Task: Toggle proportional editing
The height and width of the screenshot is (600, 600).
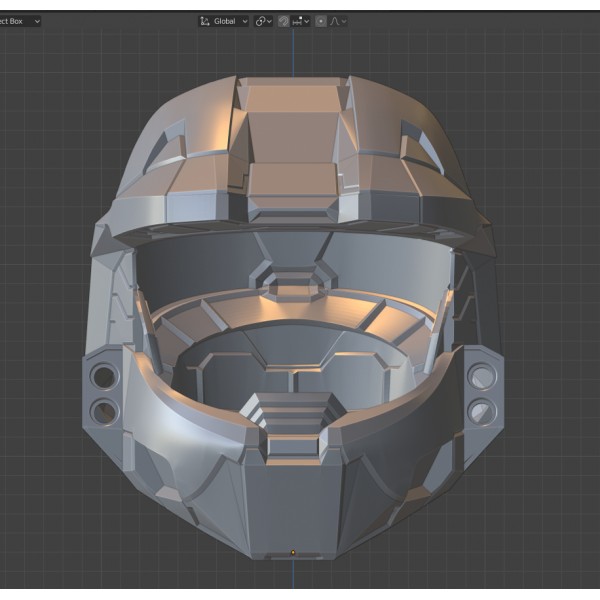Action: pos(321,21)
